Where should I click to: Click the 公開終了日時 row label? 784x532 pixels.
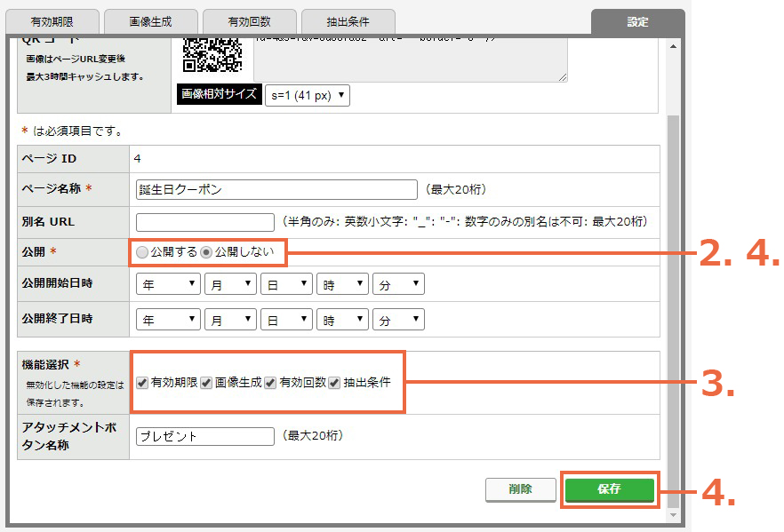tap(57, 319)
